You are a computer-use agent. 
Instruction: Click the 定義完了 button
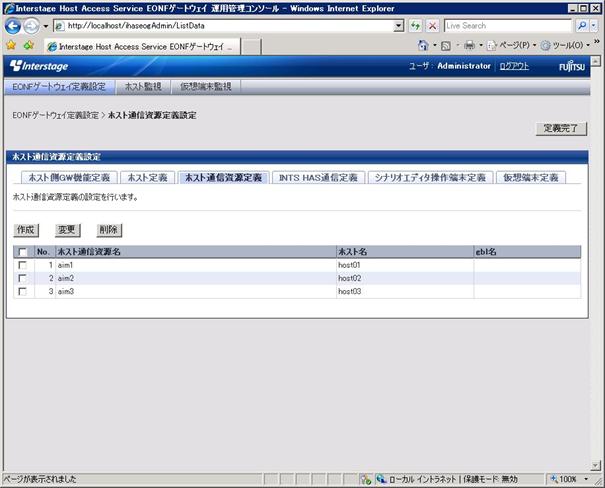click(x=561, y=128)
